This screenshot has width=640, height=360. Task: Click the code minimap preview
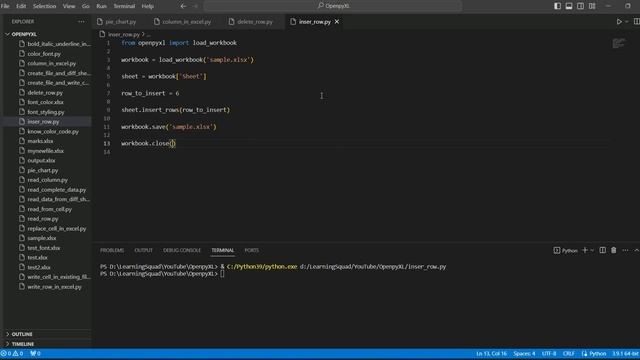618,43
